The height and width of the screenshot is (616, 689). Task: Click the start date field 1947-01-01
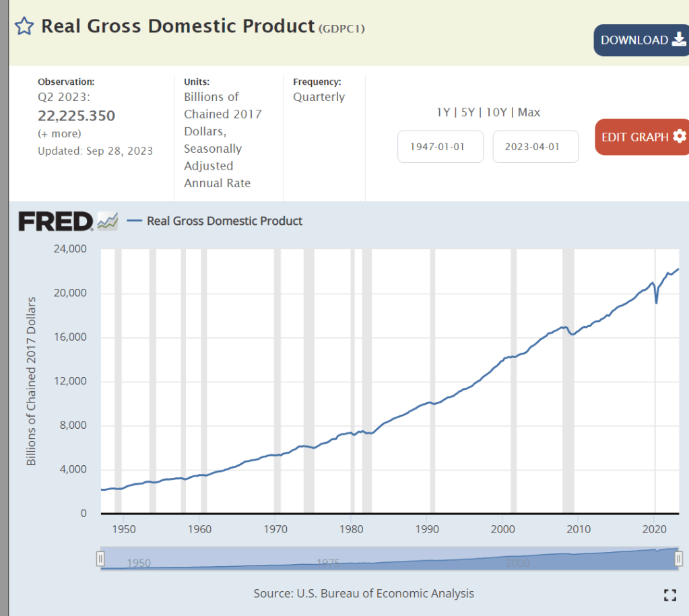point(440,147)
